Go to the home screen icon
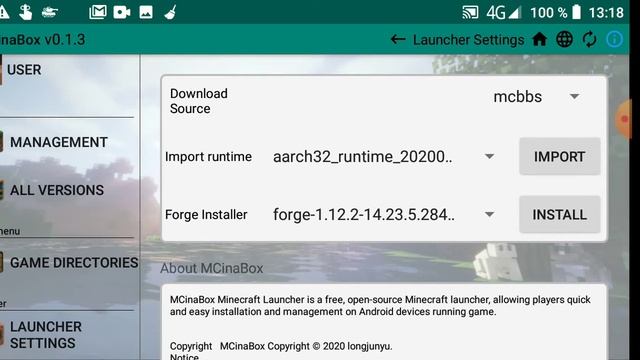Screen dimensions: 640x360 (539, 40)
